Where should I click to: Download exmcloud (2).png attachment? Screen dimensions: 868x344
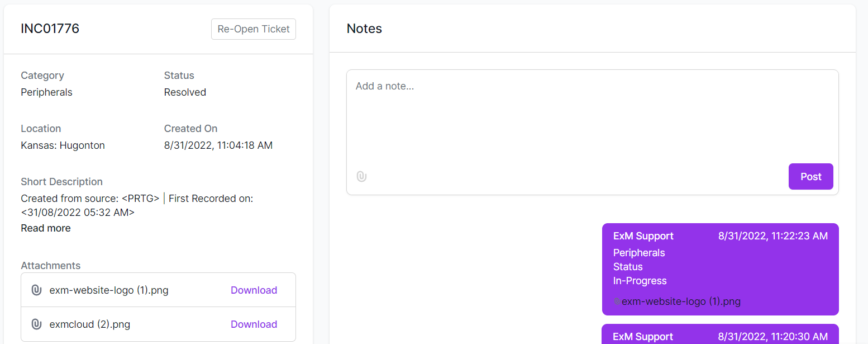point(254,324)
